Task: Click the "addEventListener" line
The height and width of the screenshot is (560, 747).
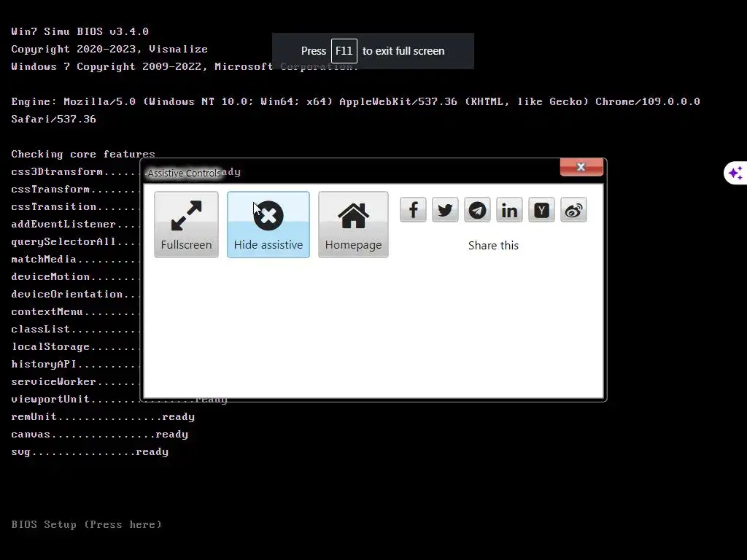Action: (75, 224)
